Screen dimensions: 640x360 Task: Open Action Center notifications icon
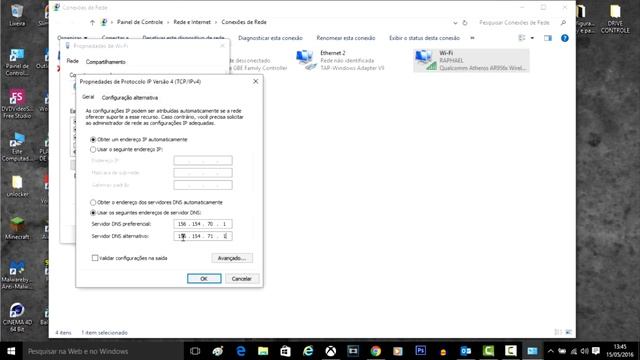point(596,351)
